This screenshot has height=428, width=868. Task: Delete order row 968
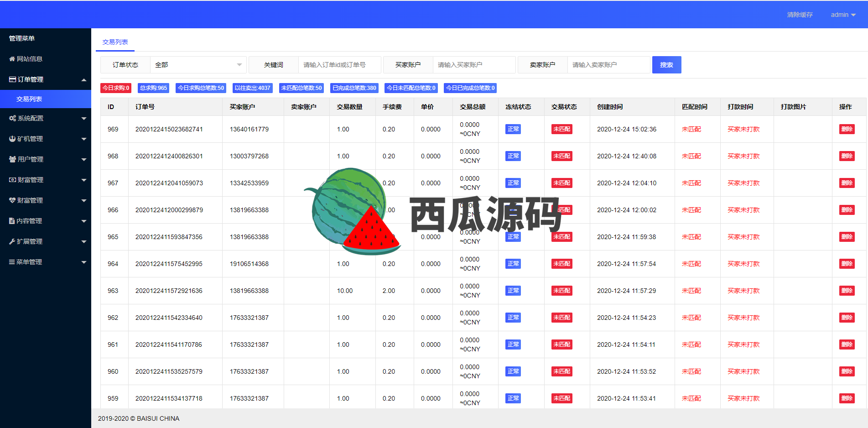coord(847,156)
